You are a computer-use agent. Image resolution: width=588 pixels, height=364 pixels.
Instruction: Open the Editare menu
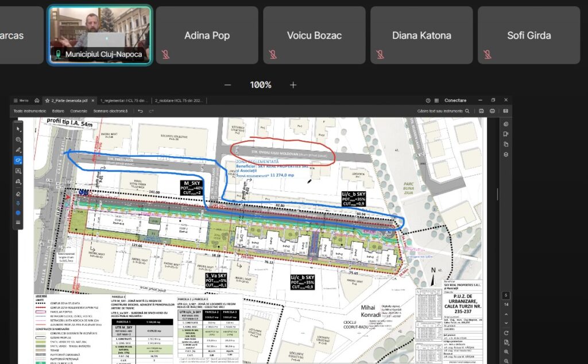[x=58, y=110]
